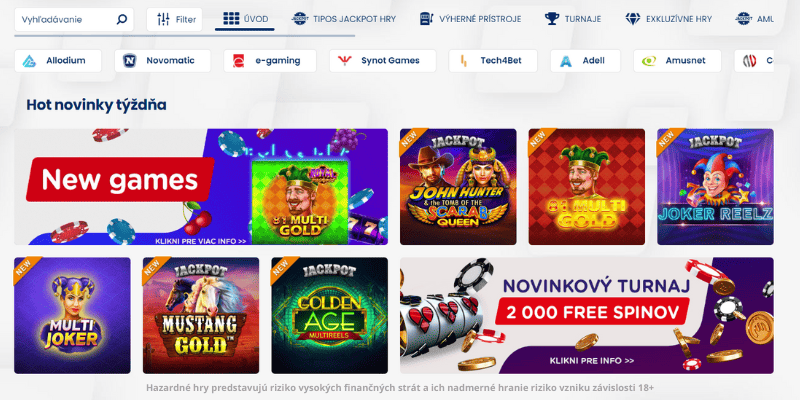Click the Synot Games logo icon
This screenshot has height=400, width=800.
tap(345, 61)
